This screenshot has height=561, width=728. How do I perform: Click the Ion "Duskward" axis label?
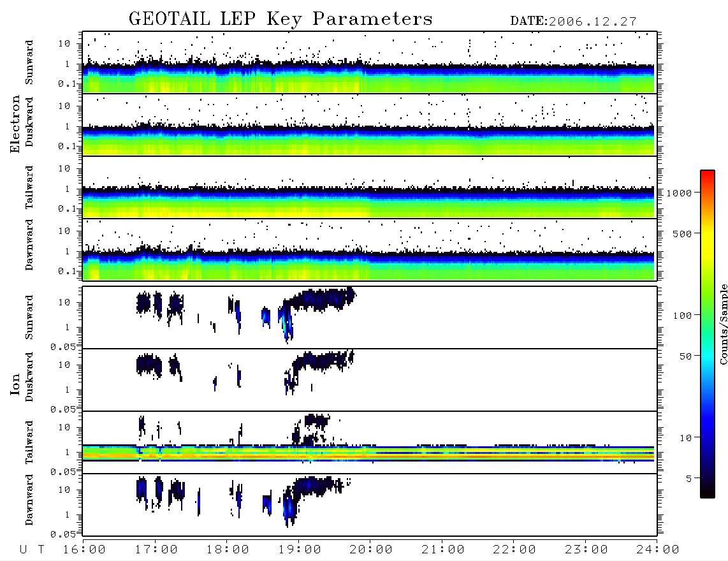(x=29, y=377)
